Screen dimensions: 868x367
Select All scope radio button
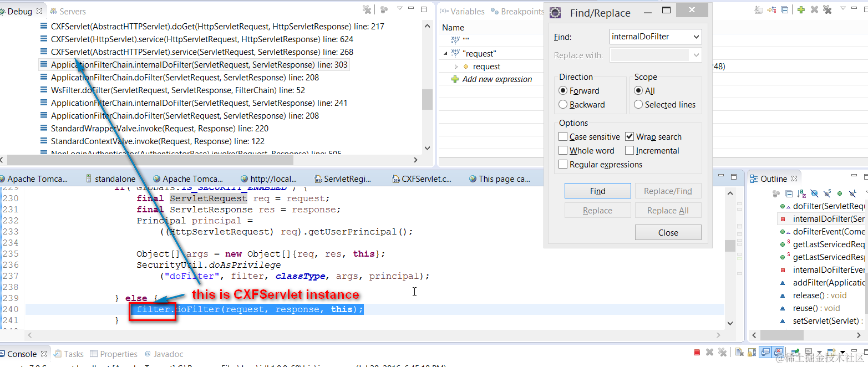[638, 91]
